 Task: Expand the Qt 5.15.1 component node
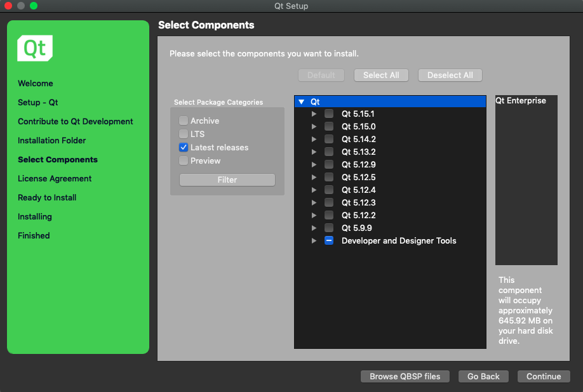coord(314,114)
